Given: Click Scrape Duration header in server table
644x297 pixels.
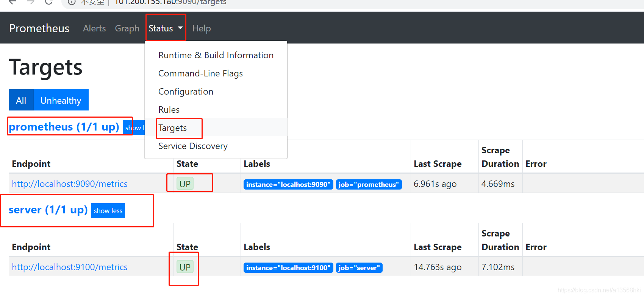Looking at the screenshot, I should pos(500,240).
